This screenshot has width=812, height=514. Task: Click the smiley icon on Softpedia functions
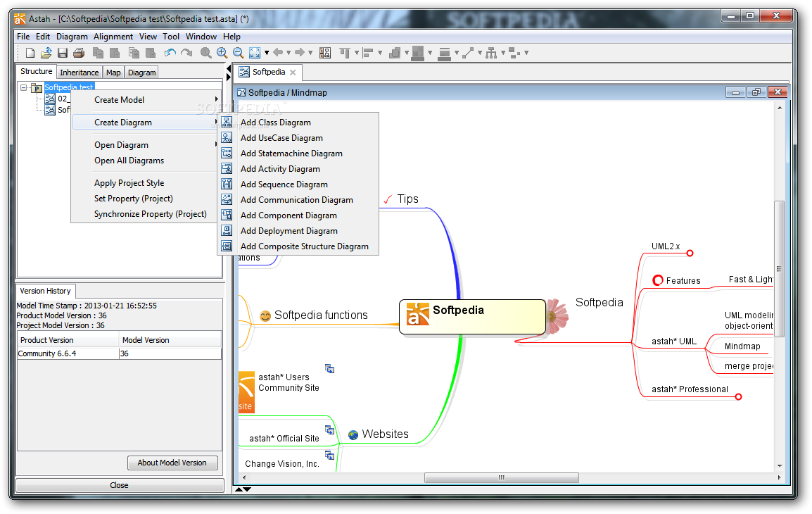point(265,316)
